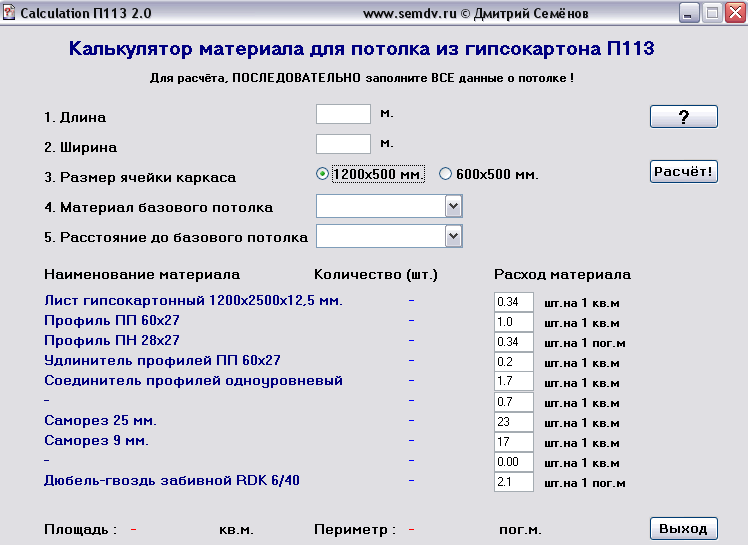748x545 pixels.
Task: Click the Саморез 25 мм. rate field
Action: click(x=514, y=421)
